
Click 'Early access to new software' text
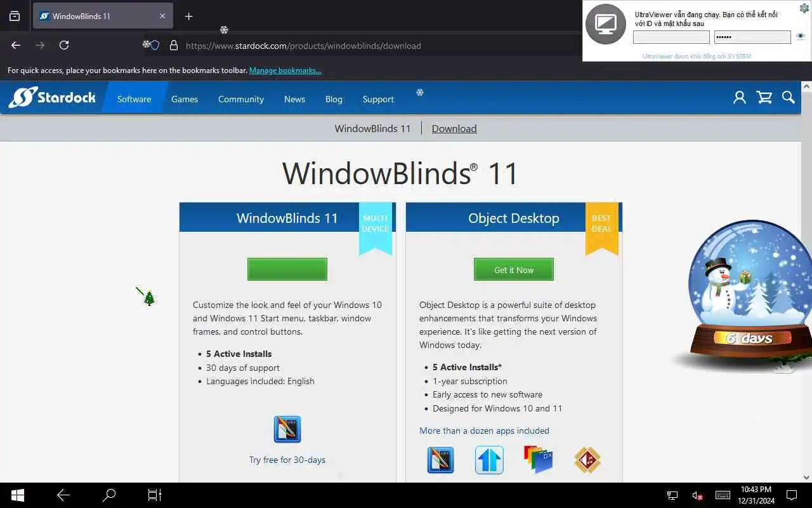click(x=487, y=394)
